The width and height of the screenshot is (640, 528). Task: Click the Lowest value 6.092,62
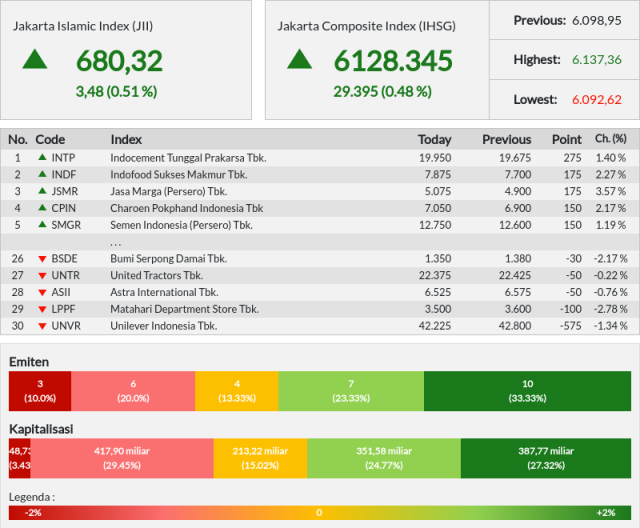tap(597, 100)
